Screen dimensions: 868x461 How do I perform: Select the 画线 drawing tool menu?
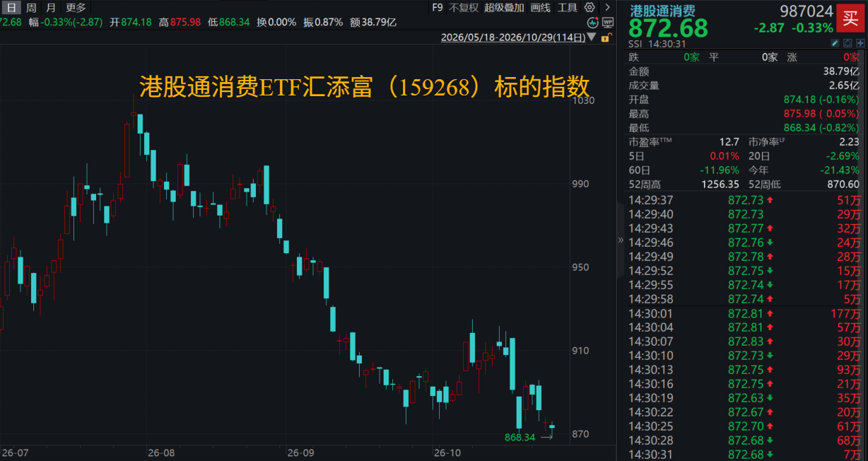(540, 8)
